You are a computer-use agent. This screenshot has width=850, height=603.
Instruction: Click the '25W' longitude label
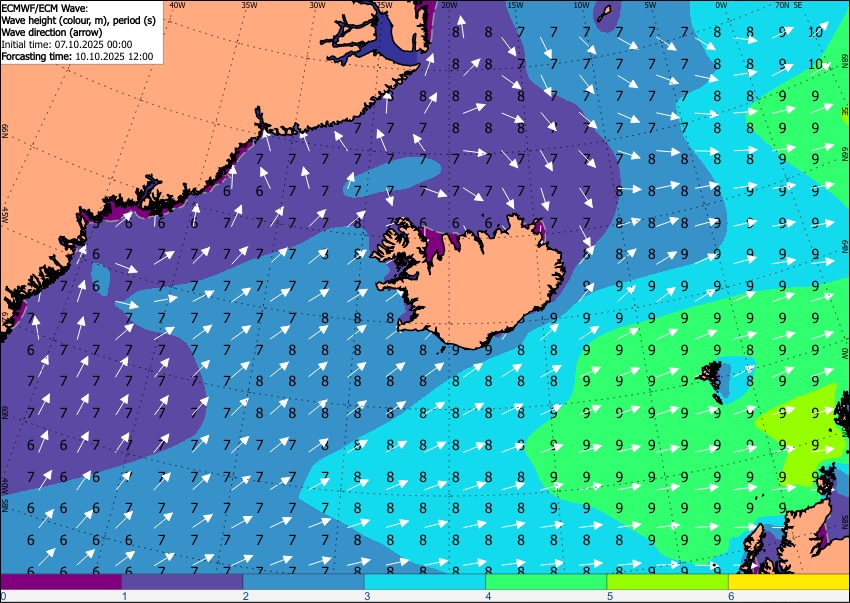pos(384,5)
